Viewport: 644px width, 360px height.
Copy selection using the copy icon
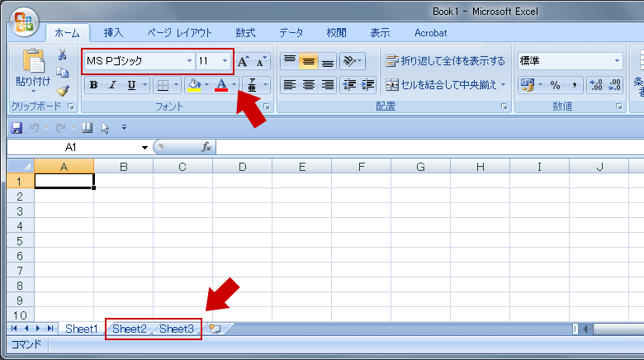[x=63, y=73]
